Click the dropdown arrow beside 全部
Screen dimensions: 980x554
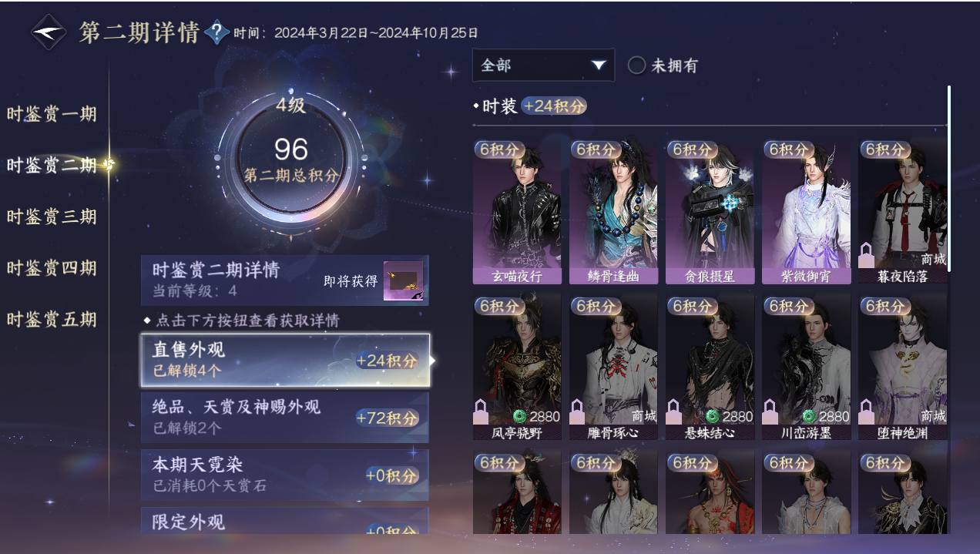pyautogui.click(x=599, y=65)
